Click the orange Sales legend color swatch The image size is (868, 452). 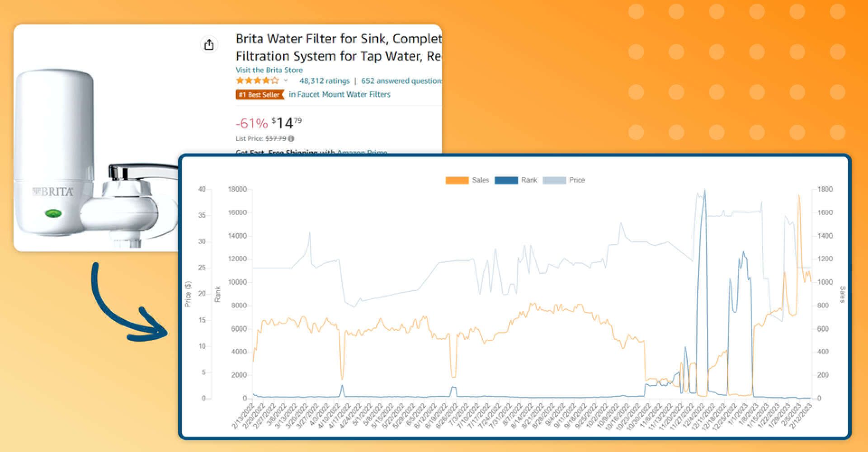tap(457, 180)
